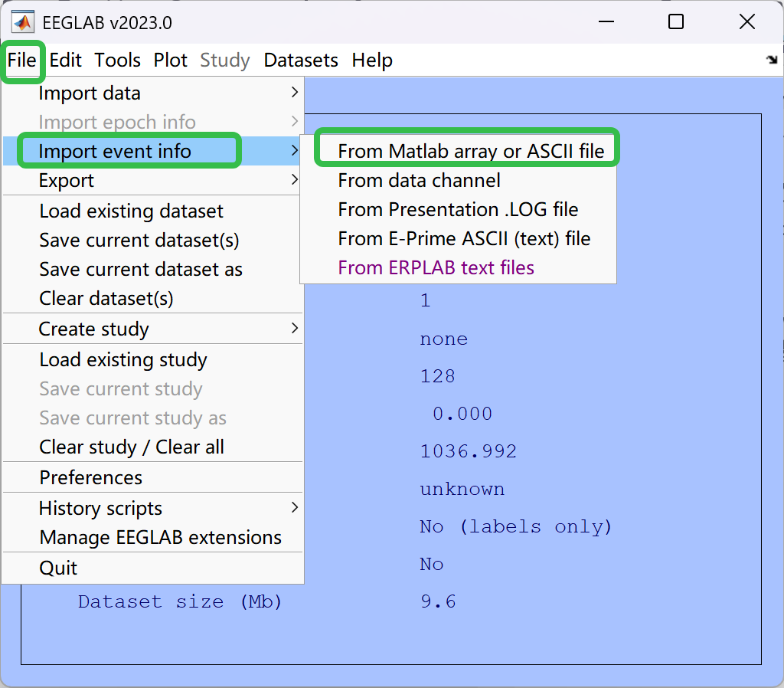Viewport: 784px width, 688px height.
Task: Click the 'No (labels only)' text
Action: coord(515,527)
